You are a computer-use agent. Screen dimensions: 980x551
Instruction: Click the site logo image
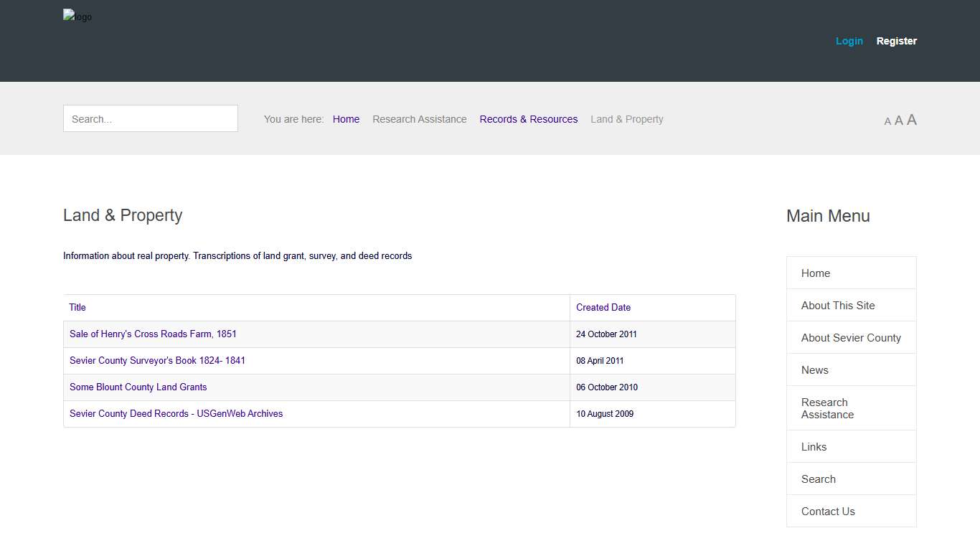(x=77, y=17)
